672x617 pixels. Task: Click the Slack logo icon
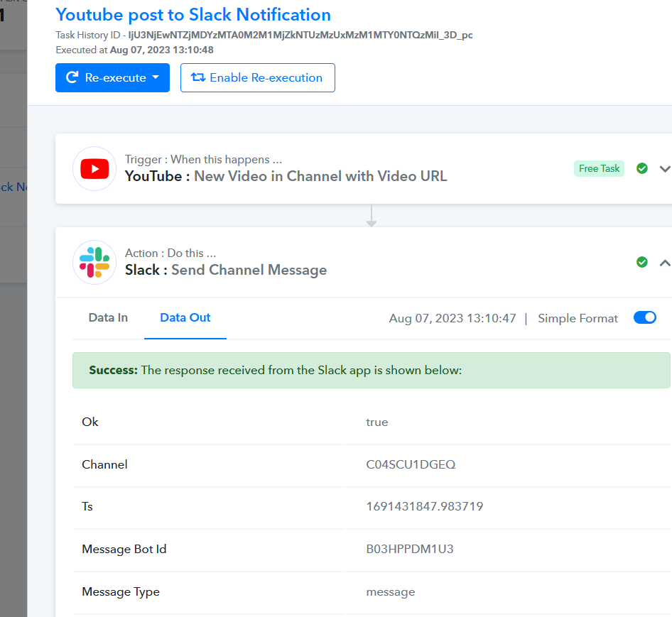coord(94,262)
